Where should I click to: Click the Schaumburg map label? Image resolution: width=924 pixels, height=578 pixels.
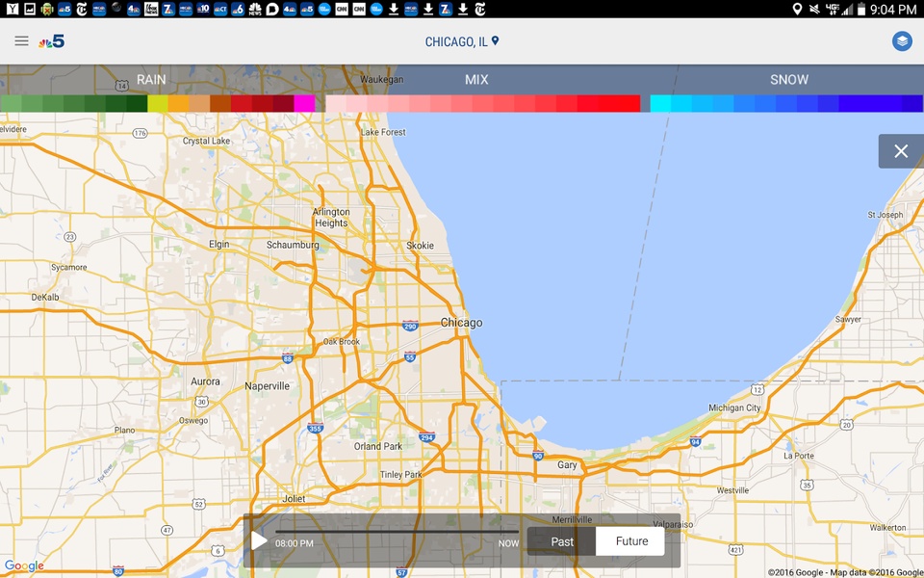(293, 245)
